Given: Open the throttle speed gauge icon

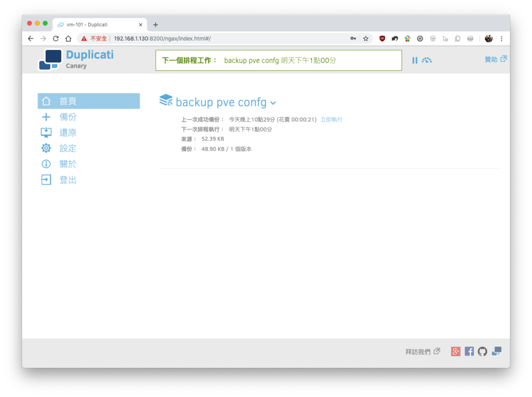Looking at the screenshot, I should point(427,60).
